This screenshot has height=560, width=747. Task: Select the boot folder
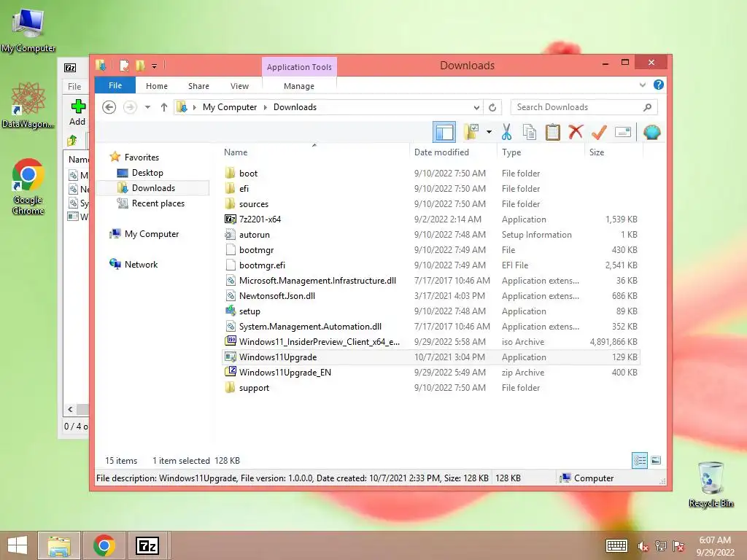[430, 174]
